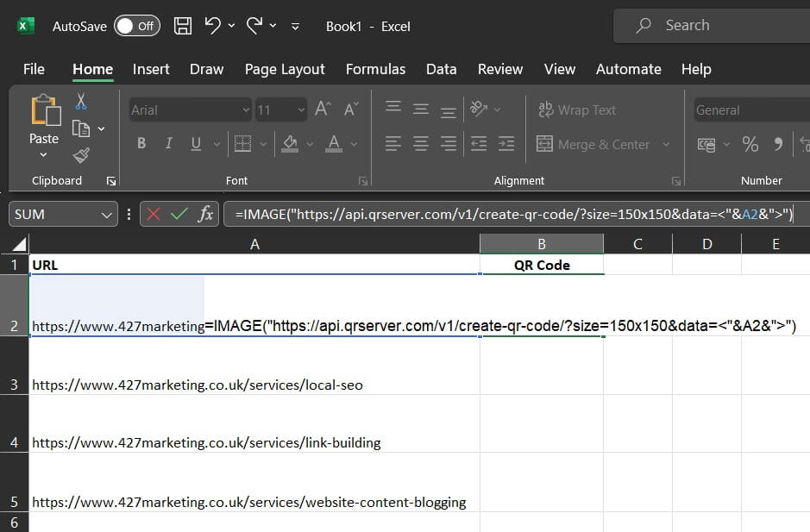Click the Excel app logo

click(x=25, y=26)
